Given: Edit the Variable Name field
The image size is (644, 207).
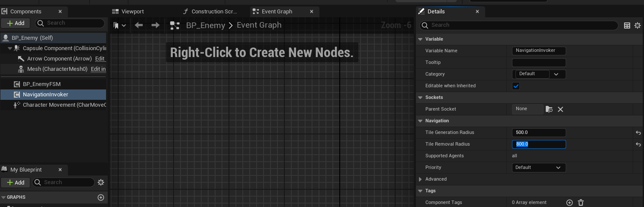Looking at the screenshot, I should click(539, 51).
